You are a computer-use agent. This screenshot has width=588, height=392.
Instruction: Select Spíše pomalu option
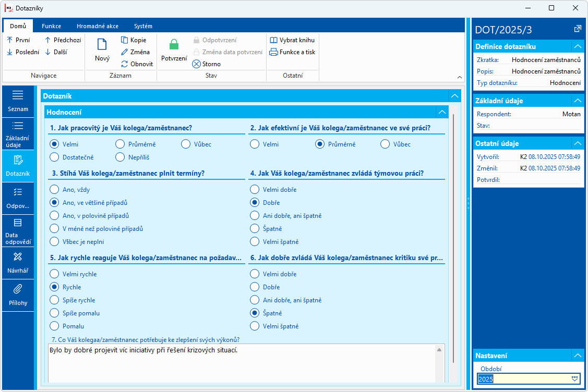(x=54, y=313)
